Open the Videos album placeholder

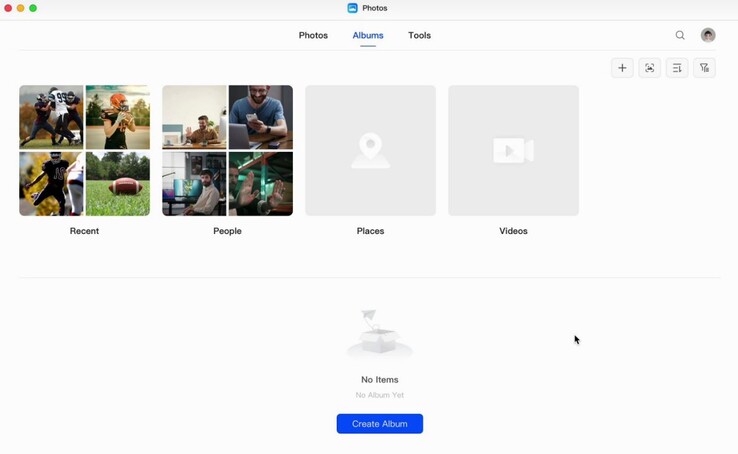coord(513,151)
